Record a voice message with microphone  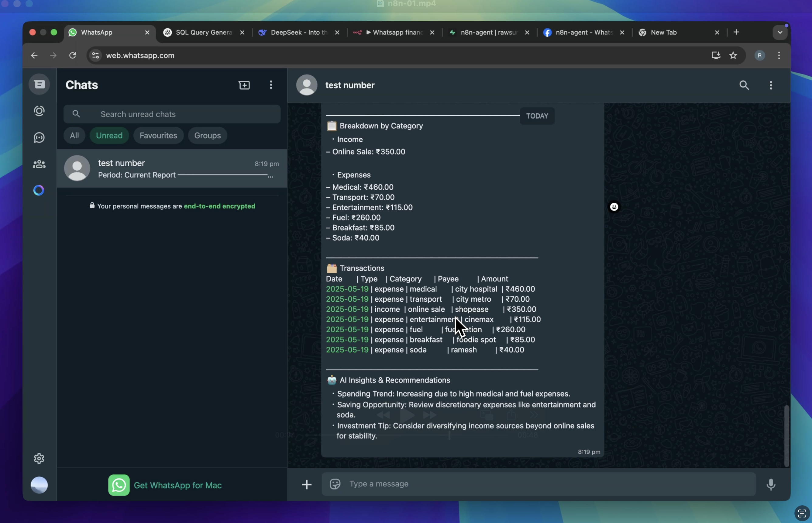[x=771, y=484]
